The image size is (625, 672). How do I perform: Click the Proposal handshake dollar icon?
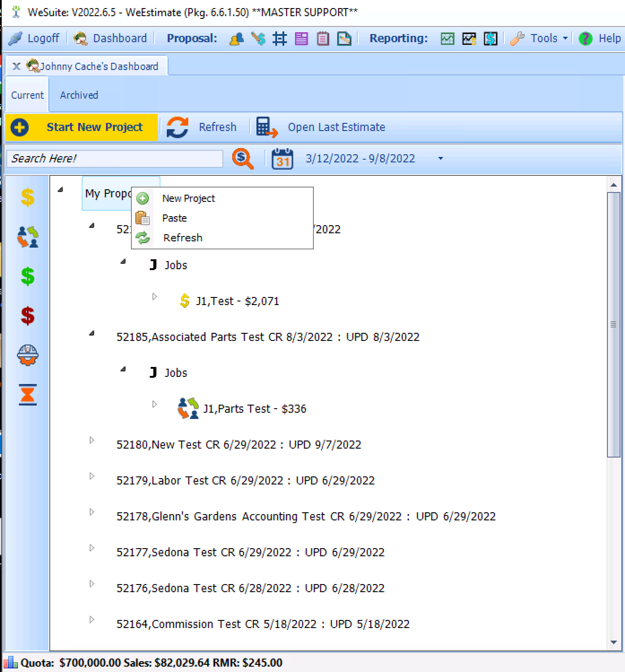[258, 39]
